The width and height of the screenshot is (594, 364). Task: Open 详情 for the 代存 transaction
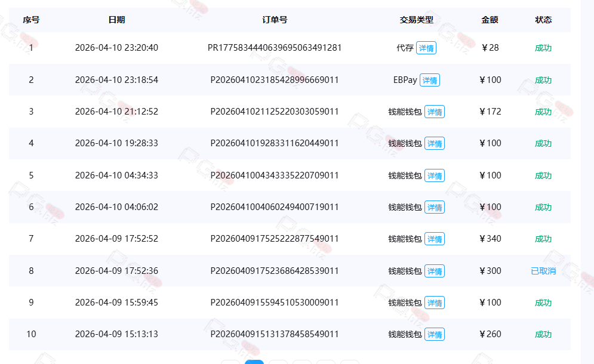coord(426,48)
